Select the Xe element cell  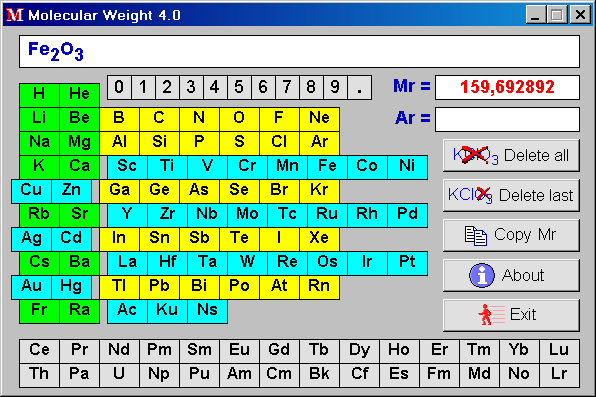pos(319,239)
